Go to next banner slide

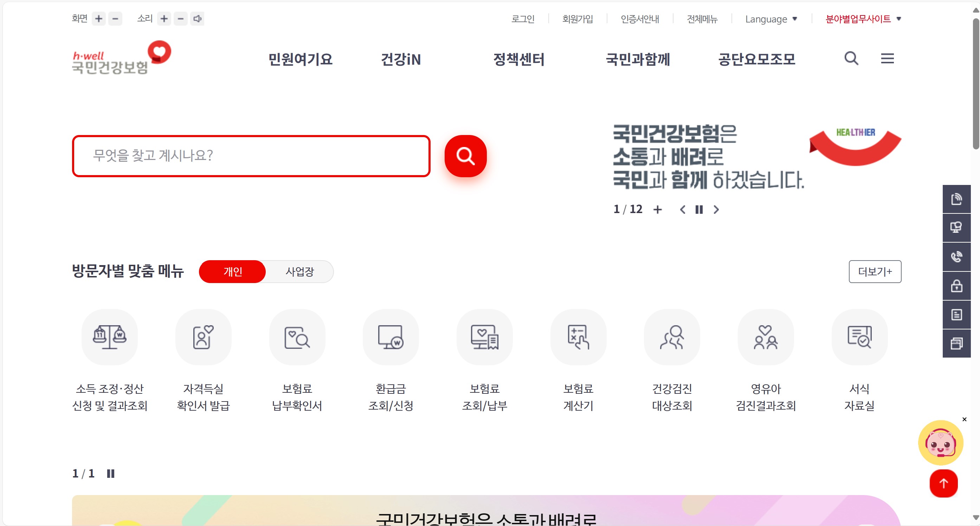[x=716, y=209]
